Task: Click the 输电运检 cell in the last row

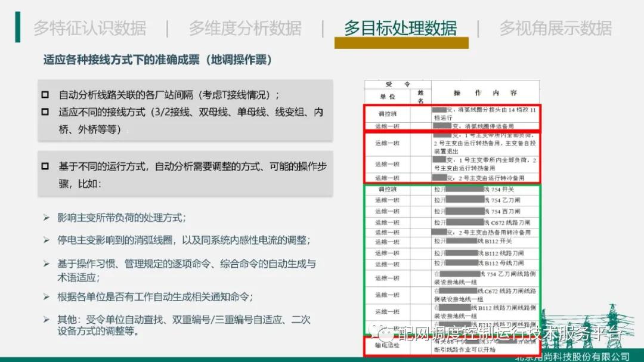Action: pos(388,345)
